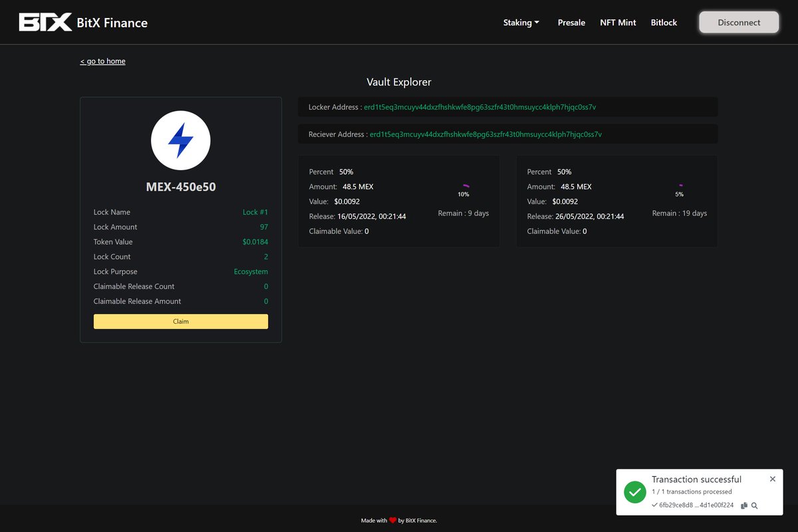798x532 pixels.
Task: Navigate to Bitlock
Action: pyautogui.click(x=664, y=23)
